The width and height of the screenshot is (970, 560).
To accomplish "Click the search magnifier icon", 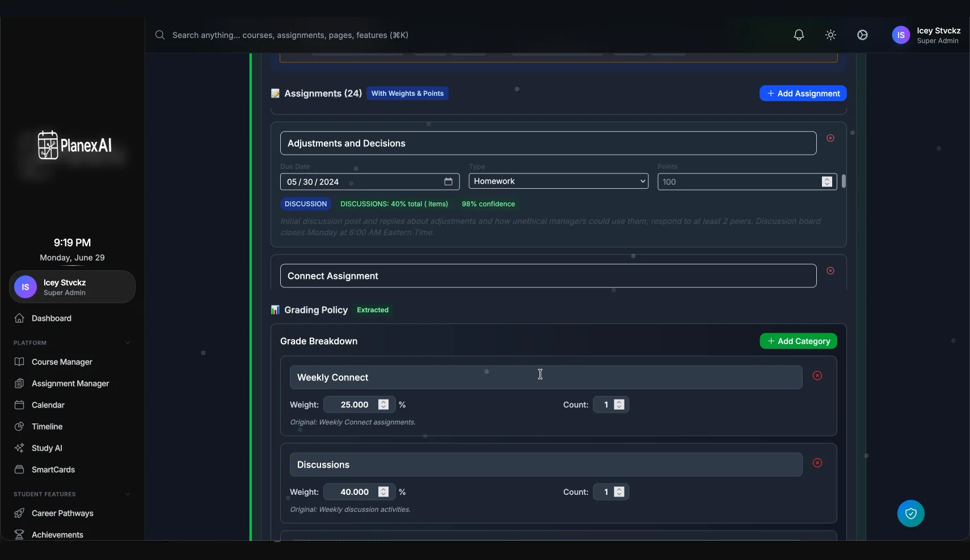I will click(160, 35).
